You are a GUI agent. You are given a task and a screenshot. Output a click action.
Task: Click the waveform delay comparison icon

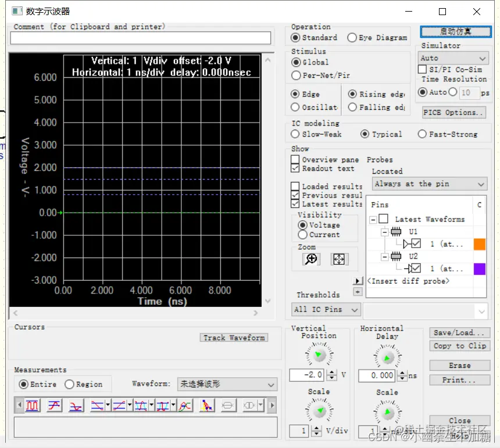185,406
